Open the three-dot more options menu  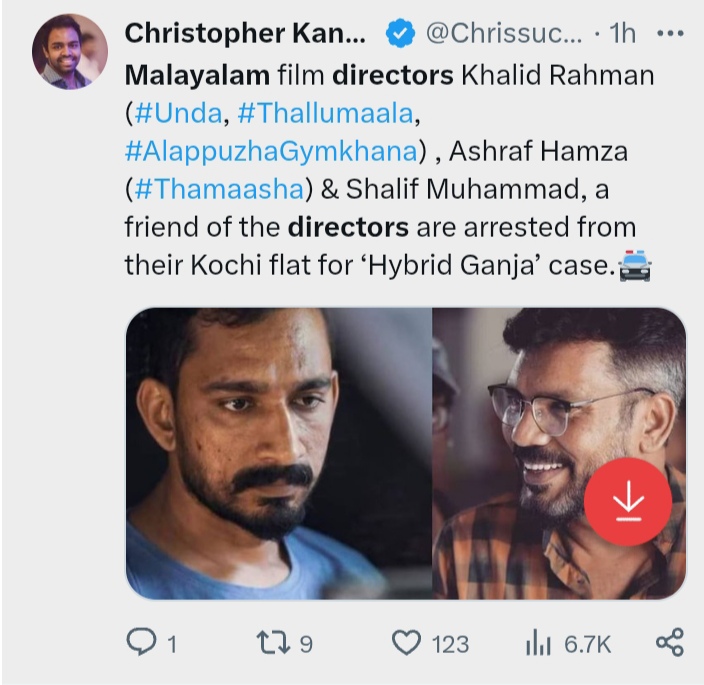670,33
